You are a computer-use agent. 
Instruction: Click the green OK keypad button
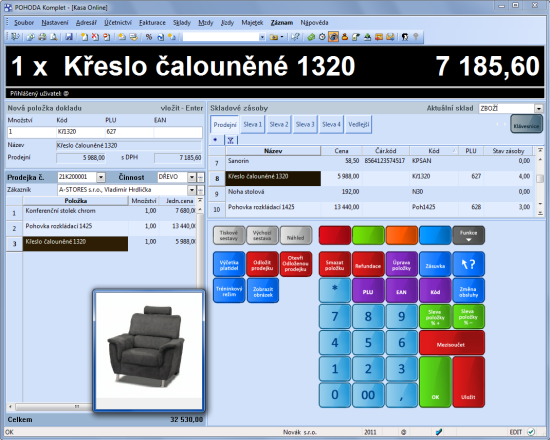pos(435,382)
